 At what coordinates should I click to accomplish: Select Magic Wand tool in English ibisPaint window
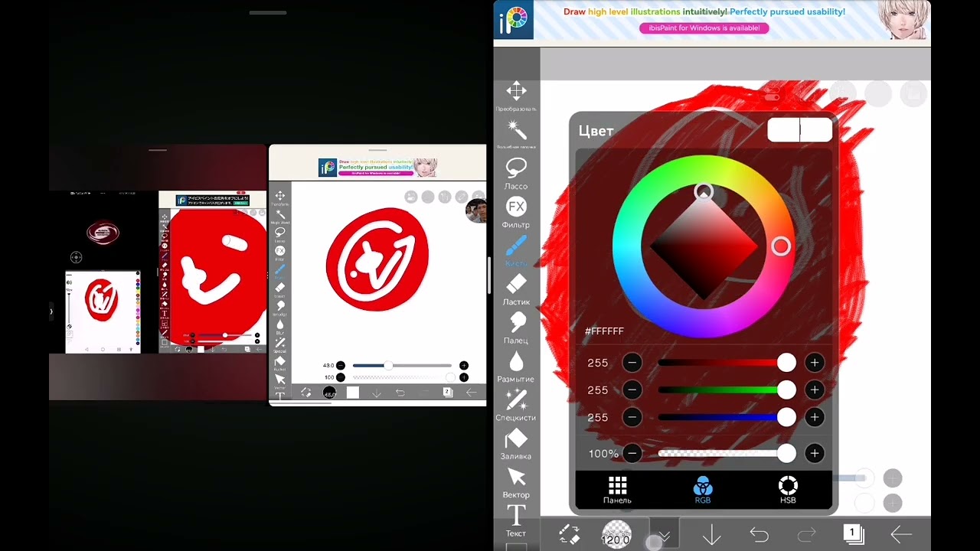click(x=280, y=217)
